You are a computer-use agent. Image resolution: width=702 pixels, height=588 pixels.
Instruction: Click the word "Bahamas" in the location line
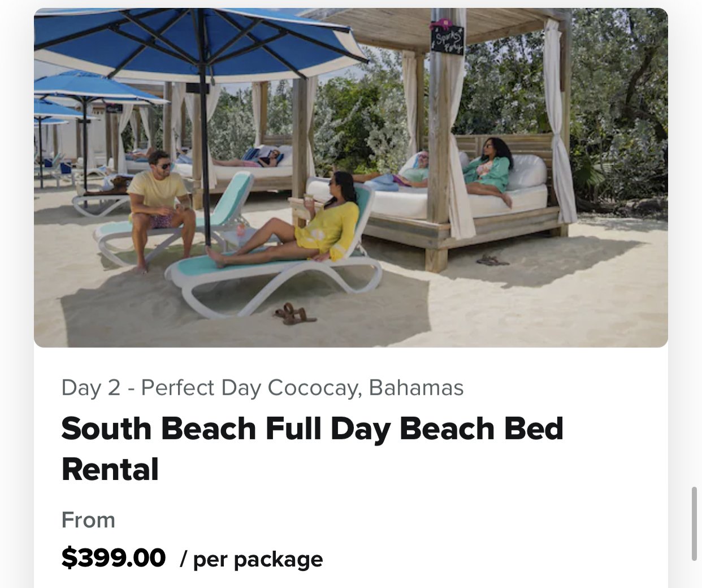[x=416, y=388]
